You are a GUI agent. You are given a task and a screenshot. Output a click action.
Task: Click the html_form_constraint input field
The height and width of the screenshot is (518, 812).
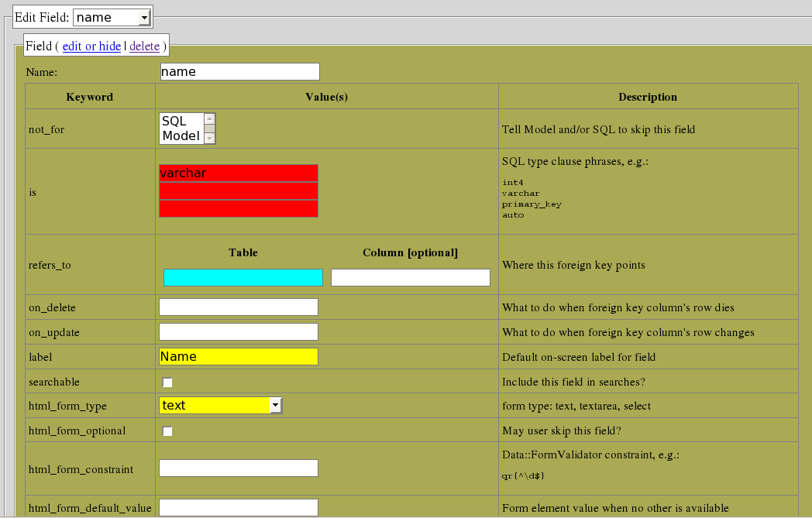pos(238,468)
